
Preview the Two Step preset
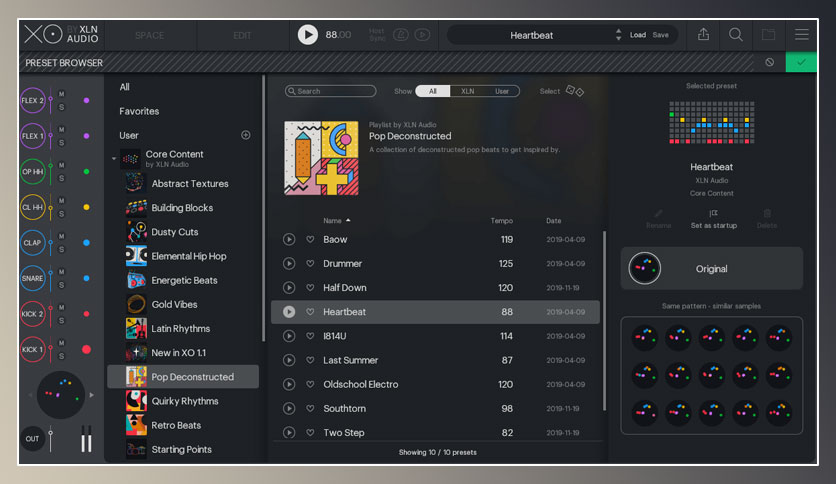coord(289,432)
